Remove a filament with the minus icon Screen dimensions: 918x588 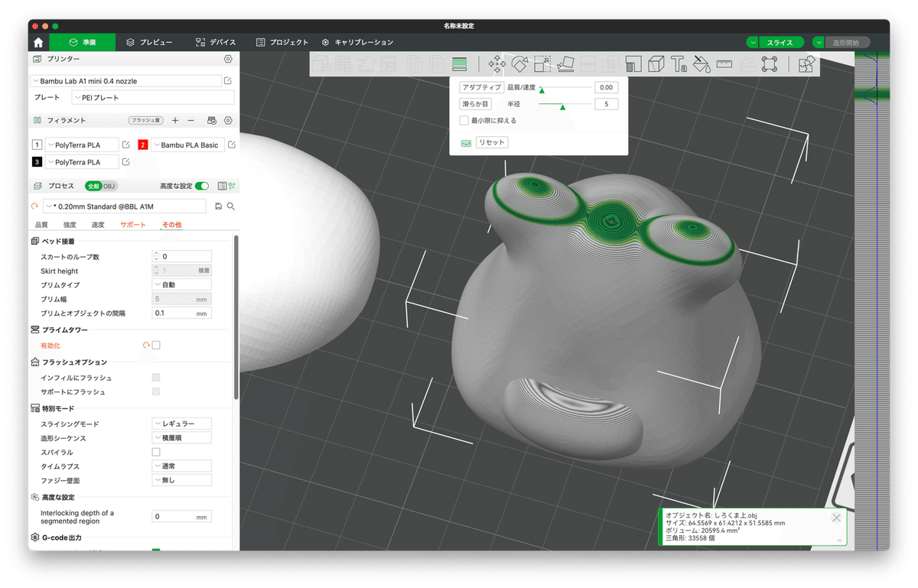pyautogui.click(x=191, y=120)
